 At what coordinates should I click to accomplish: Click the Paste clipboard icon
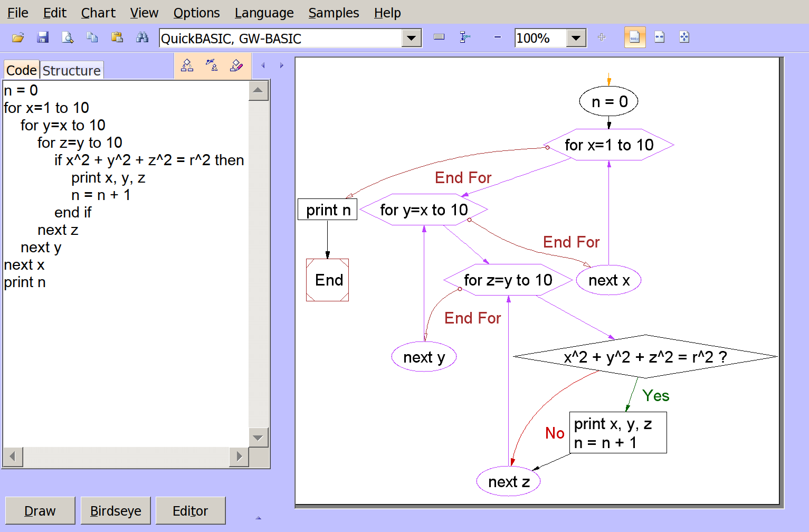click(x=117, y=37)
